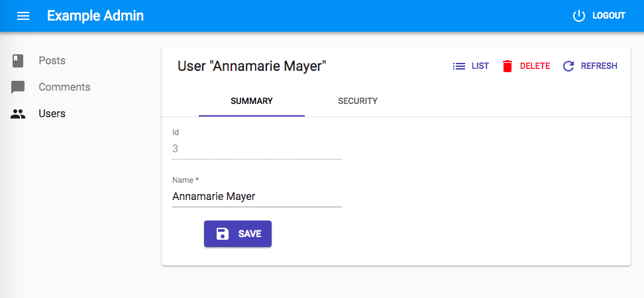Select Users in the sidebar
Image resolution: width=644 pixels, height=298 pixels.
pos(52,114)
